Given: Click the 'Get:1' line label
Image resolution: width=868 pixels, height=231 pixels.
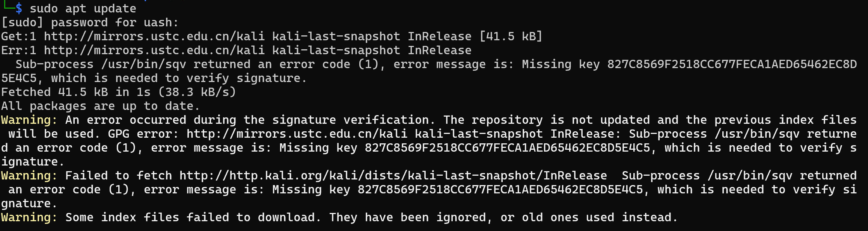Looking at the screenshot, I should (x=19, y=36).
